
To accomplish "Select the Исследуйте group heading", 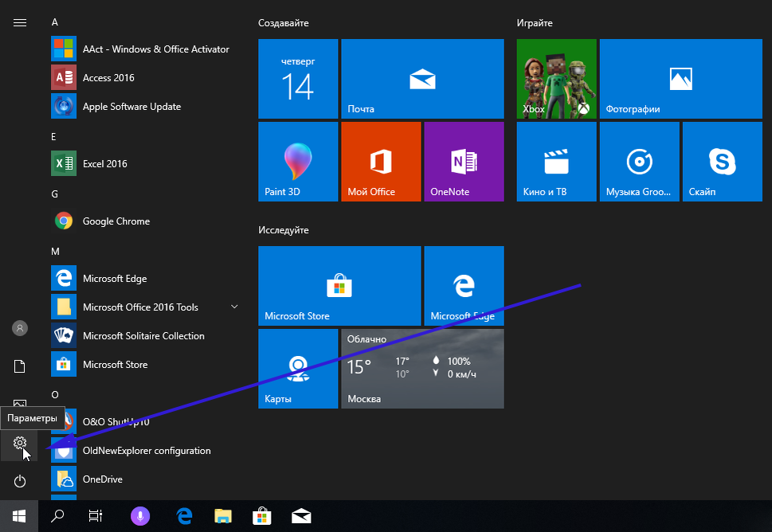I will pos(284,230).
